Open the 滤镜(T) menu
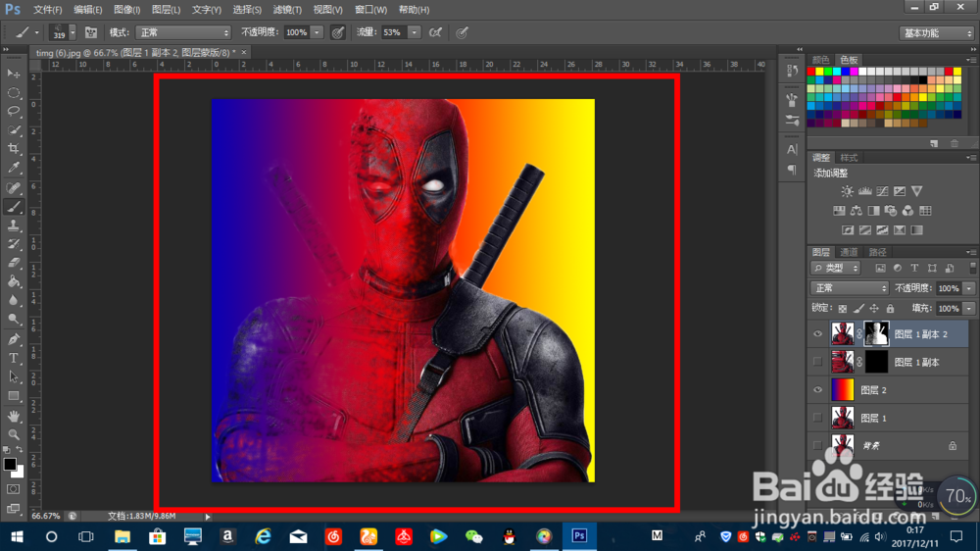The height and width of the screenshot is (551, 980). [x=287, y=9]
